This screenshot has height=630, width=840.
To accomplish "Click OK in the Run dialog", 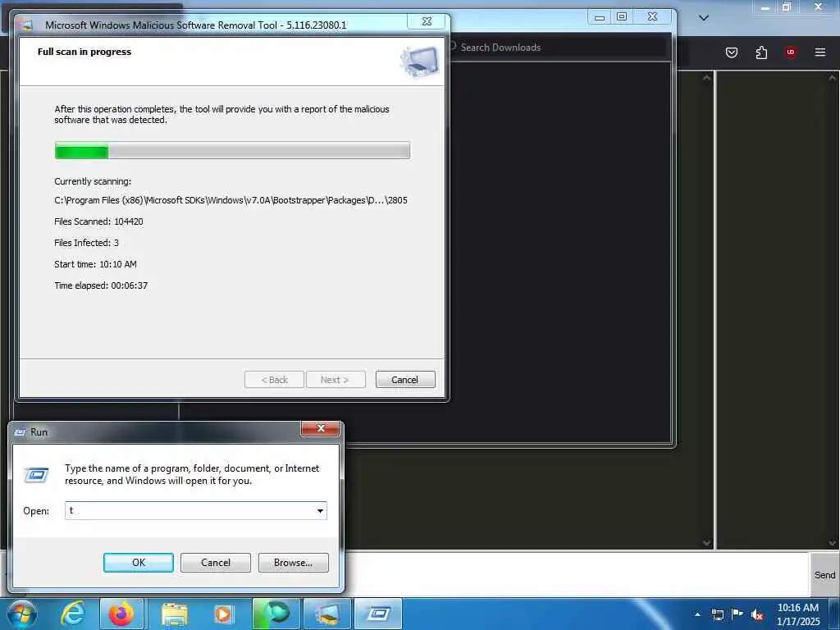I will [x=138, y=563].
